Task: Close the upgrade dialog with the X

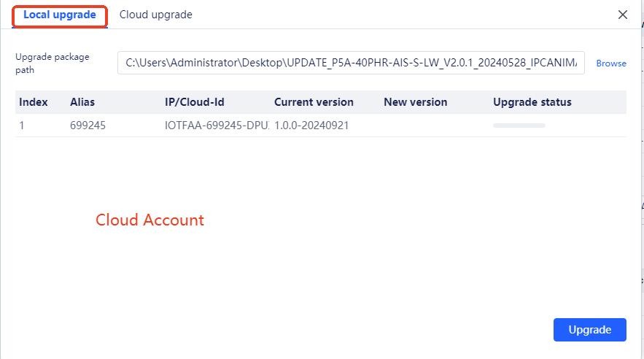Action: [623, 15]
